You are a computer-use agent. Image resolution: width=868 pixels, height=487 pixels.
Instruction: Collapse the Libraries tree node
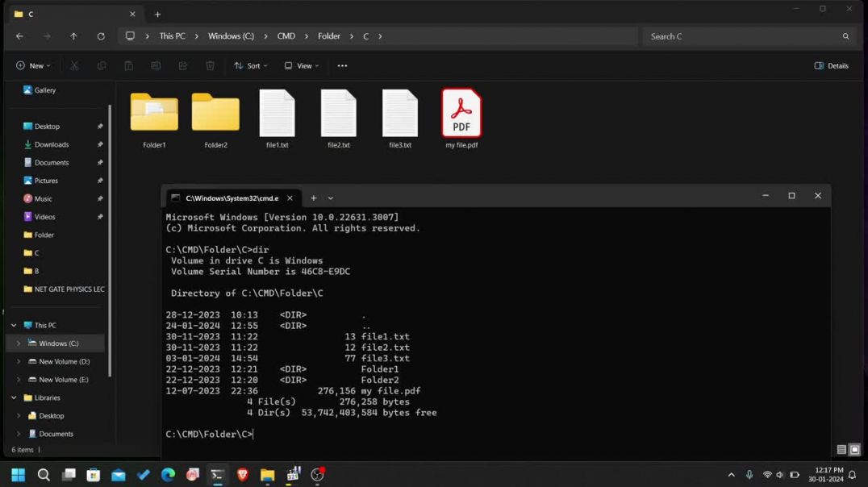pyautogui.click(x=14, y=398)
